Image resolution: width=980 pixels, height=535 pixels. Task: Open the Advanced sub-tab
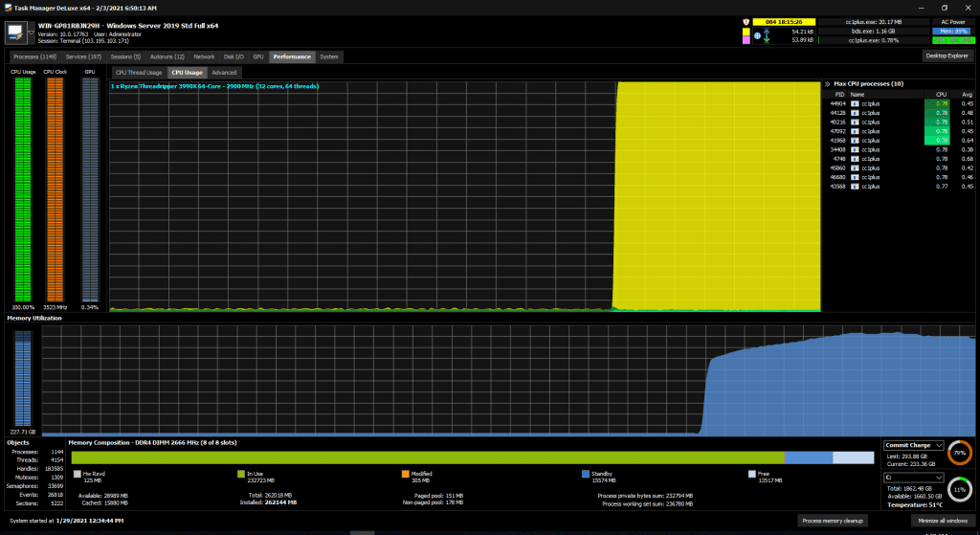coord(224,73)
